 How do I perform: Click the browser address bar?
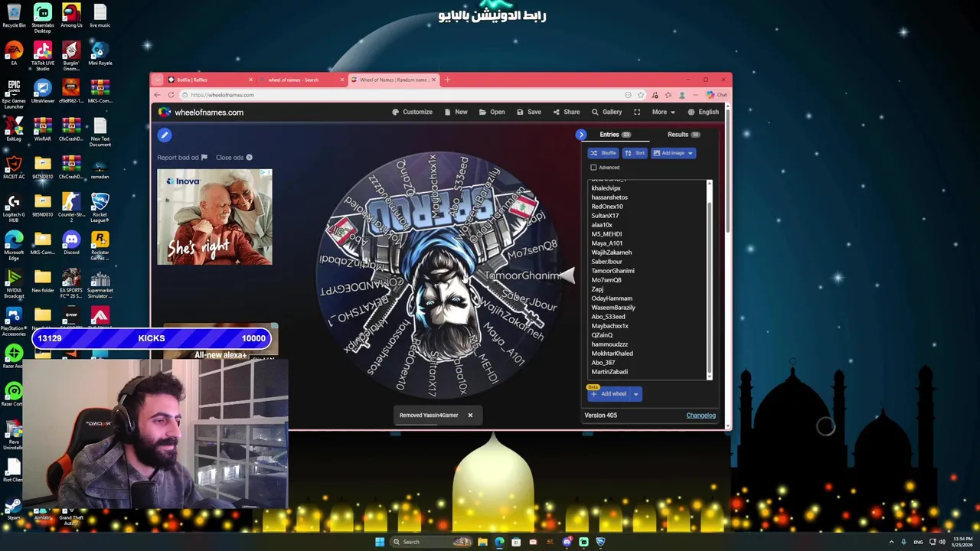point(406,95)
